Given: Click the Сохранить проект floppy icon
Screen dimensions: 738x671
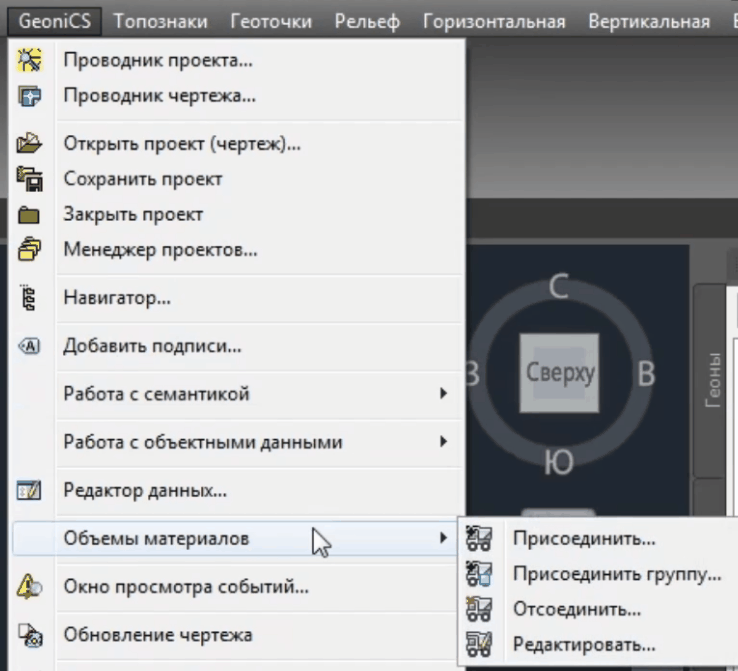Looking at the screenshot, I should (30, 179).
